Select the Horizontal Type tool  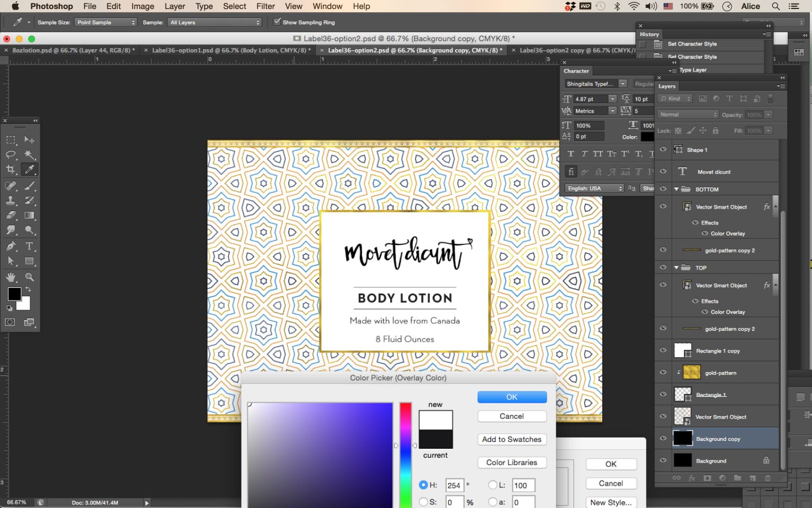point(30,246)
